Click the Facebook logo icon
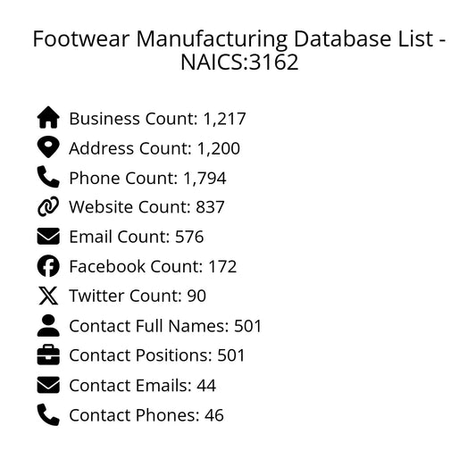Screen dimensions: 476x476 pos(48,266)
